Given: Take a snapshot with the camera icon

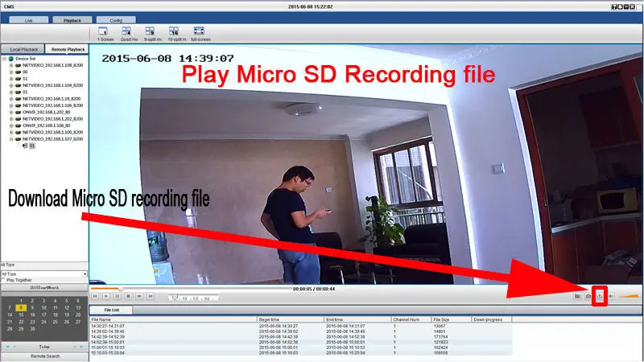Looking at the screenshot, I should click(x=588, y=296).
